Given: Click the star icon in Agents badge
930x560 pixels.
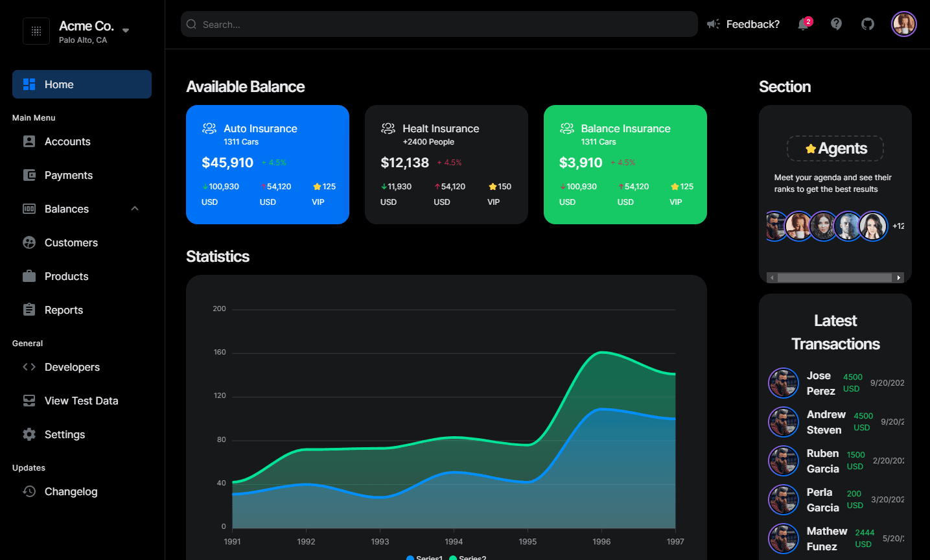Looking at the screenshot, I should [811, 149].
